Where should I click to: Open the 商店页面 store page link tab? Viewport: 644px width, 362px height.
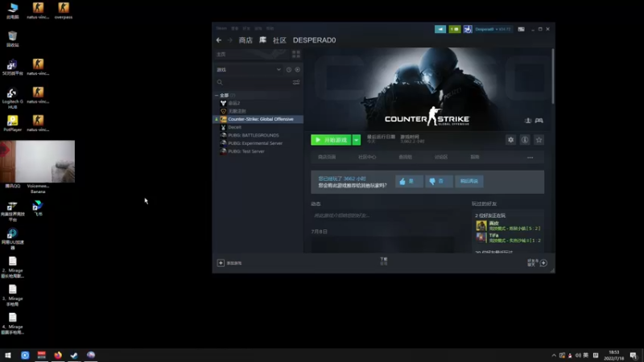(327, 157)
